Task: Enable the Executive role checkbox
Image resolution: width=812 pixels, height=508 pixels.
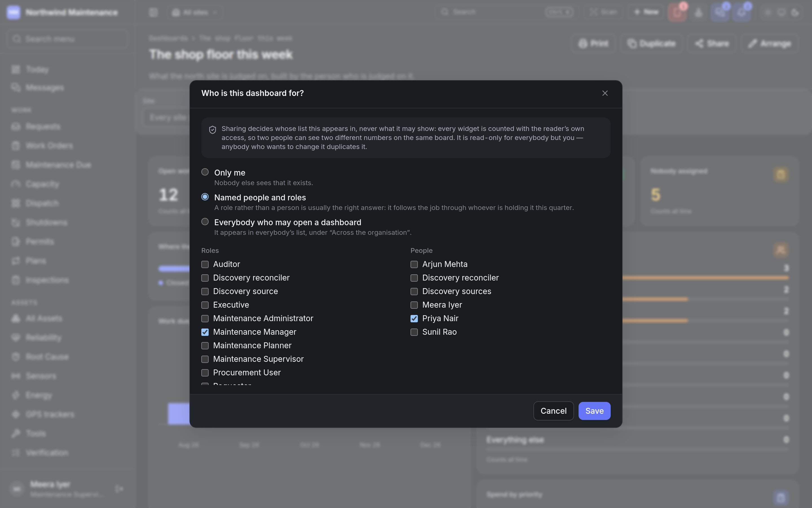Action: [x=205, y=305]
